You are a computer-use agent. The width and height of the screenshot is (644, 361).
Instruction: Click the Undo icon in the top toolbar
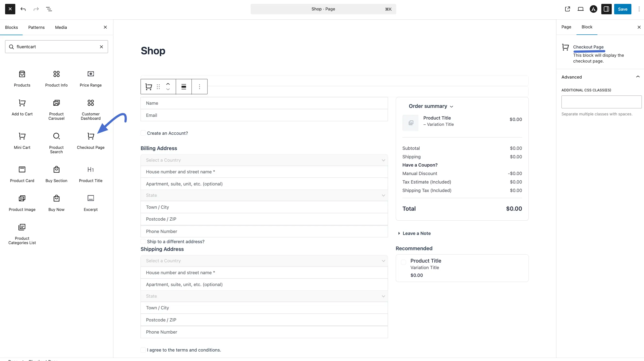(x=23, y=9)
